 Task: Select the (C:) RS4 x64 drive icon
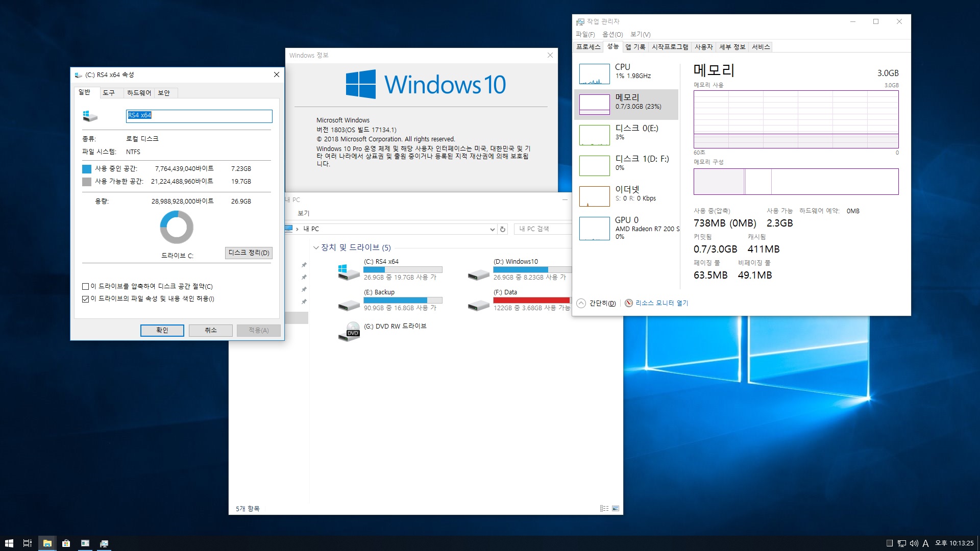click(349, 272)
